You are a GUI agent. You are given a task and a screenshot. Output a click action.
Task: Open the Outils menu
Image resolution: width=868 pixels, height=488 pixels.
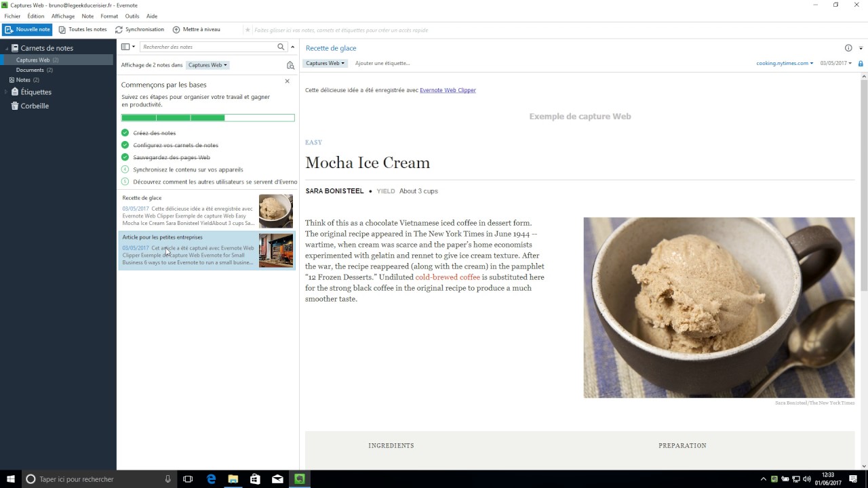132,16
